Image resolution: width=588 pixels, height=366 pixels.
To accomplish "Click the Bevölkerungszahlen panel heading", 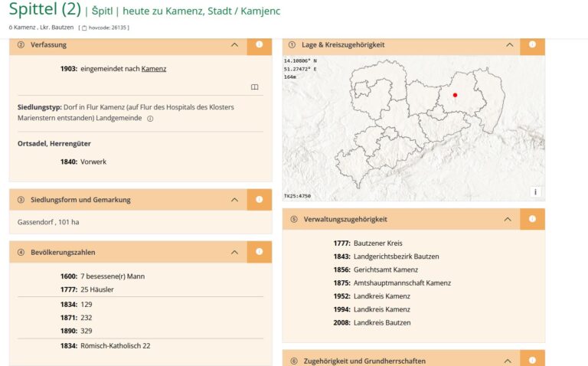I will (x=63, y=252).
